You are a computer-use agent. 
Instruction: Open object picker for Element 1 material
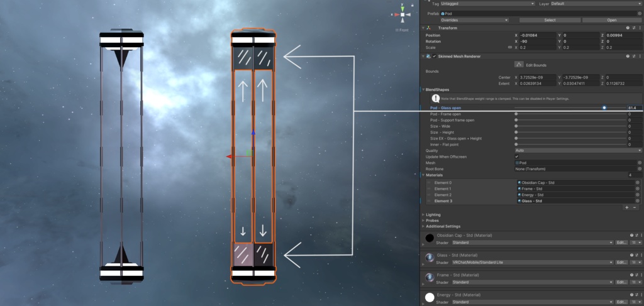638,189
